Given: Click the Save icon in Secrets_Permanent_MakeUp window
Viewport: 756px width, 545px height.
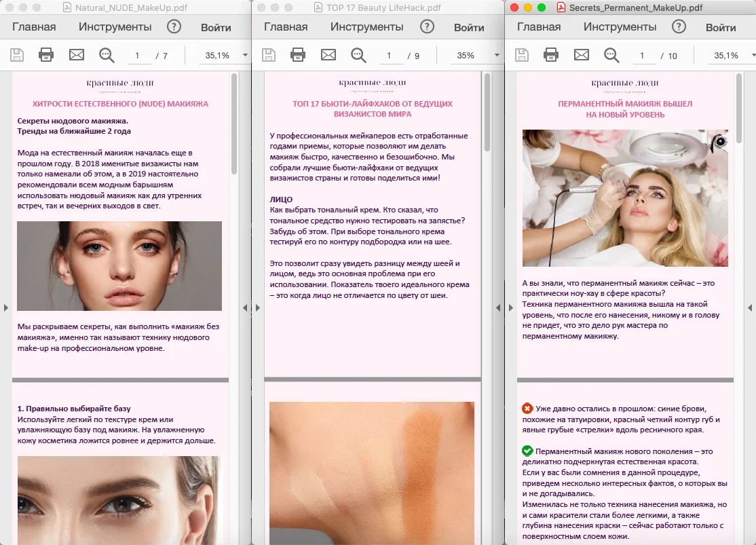Looking at the screenshot, I should [x=521, y=55].
